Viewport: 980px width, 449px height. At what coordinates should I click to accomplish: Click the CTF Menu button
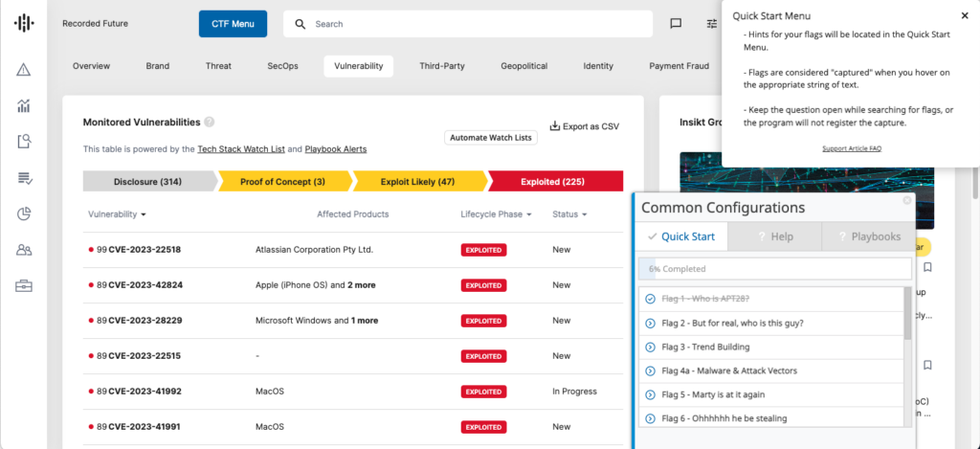pyautogui.click(x=233, y=24)
